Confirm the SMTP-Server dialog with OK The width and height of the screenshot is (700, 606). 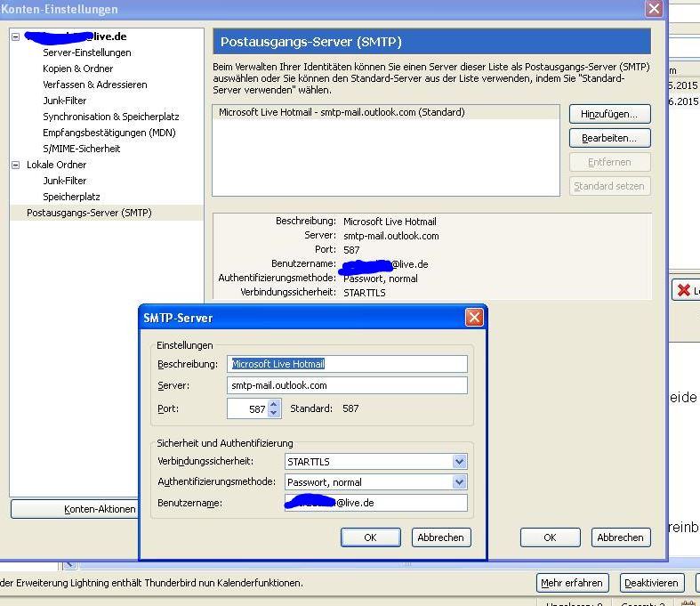[x=371, y=537]
